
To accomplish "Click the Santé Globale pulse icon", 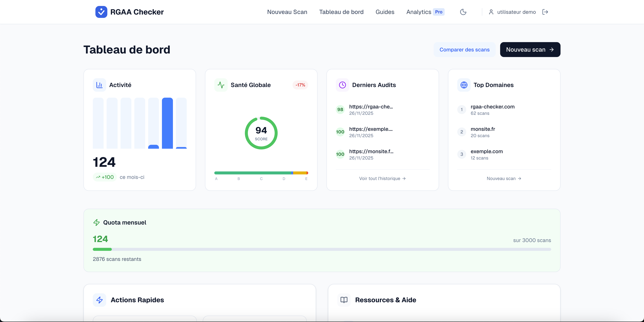I will (x=221, y=85).
